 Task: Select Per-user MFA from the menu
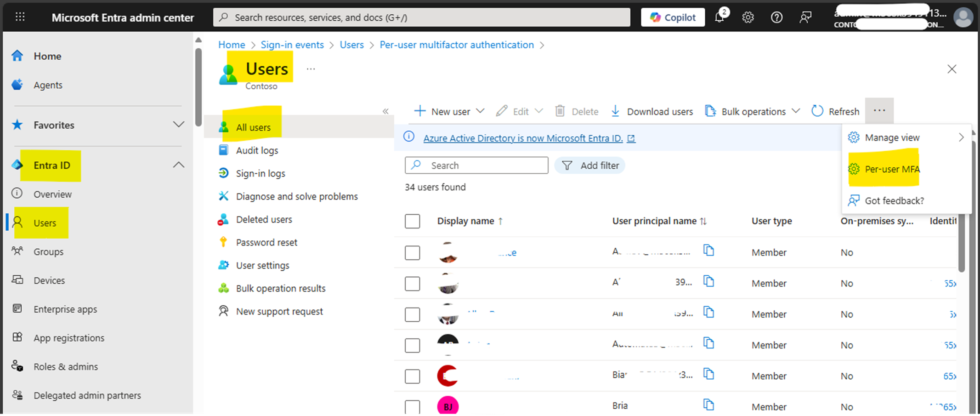coord(891,169)
